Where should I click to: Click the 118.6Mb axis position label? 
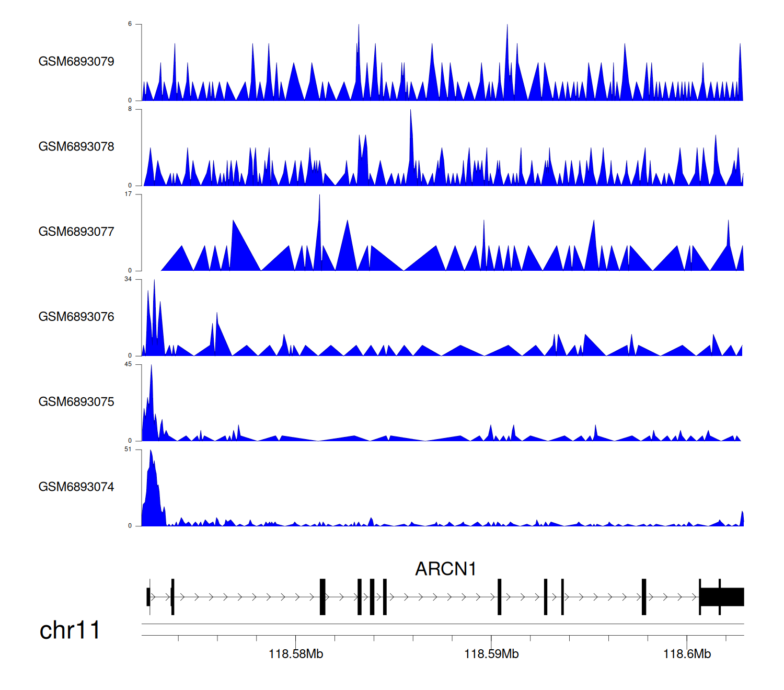click(x=687, y=654)
